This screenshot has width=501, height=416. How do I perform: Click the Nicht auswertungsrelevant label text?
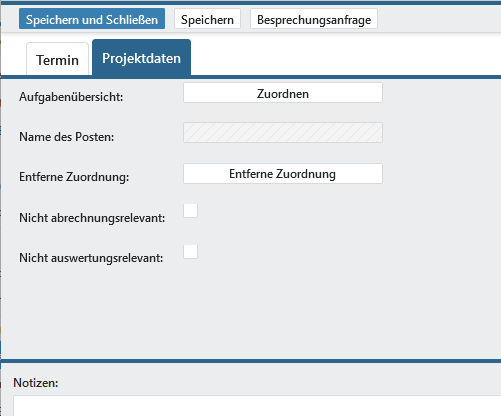91,258
